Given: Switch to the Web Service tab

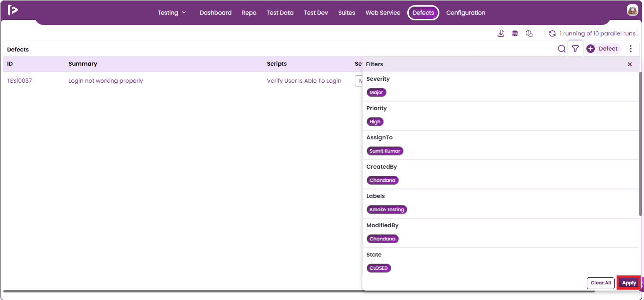Looking at the screenshot, I should point(383,13).
